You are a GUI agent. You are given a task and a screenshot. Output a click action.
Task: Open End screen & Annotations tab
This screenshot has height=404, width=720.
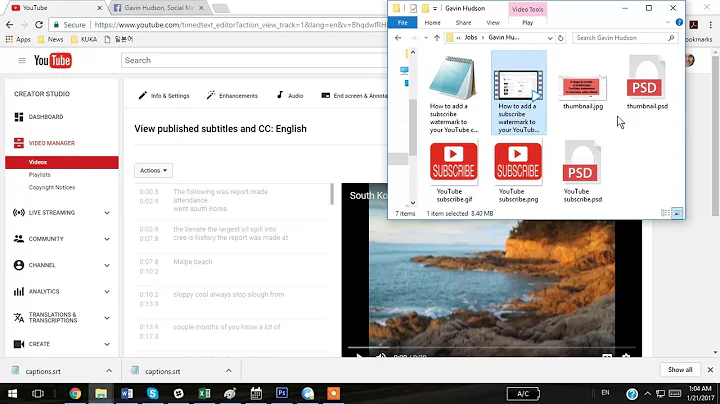tap(354, 95)
